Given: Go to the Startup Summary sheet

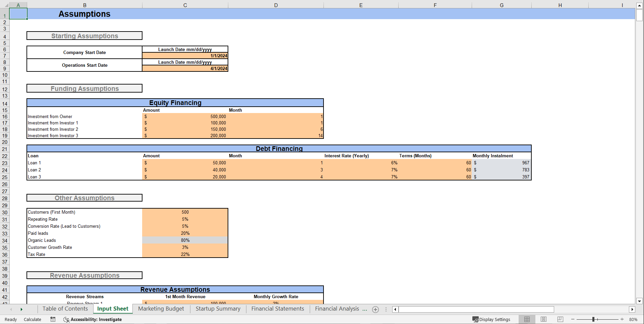Looking at the screenshot, I should pos(218,309).
